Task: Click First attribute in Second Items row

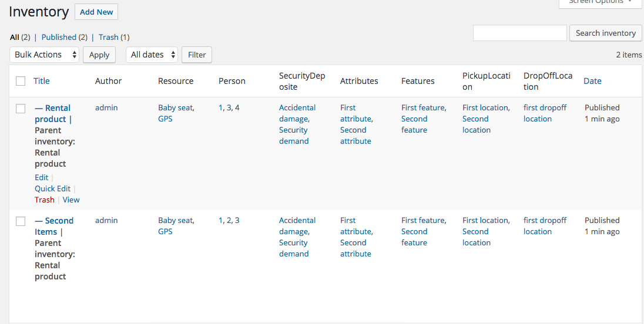Action: [355, 227]
